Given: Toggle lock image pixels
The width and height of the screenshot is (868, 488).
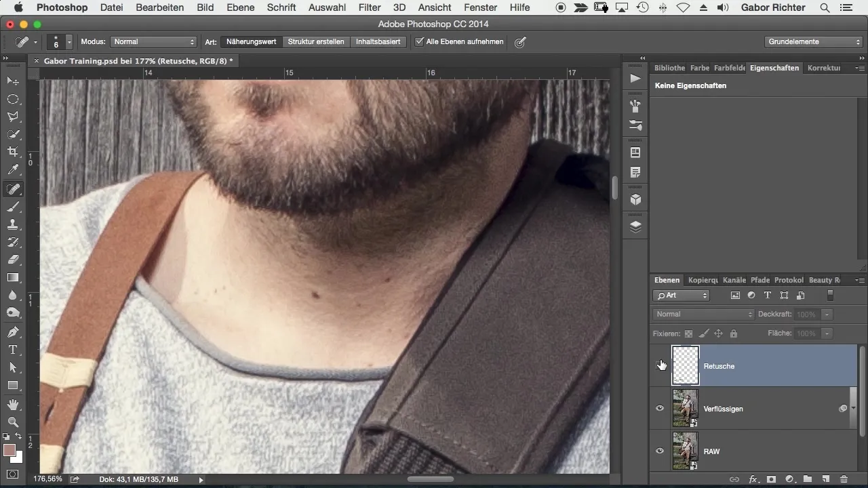Looking at the screenshot, I should coord(703,333).
